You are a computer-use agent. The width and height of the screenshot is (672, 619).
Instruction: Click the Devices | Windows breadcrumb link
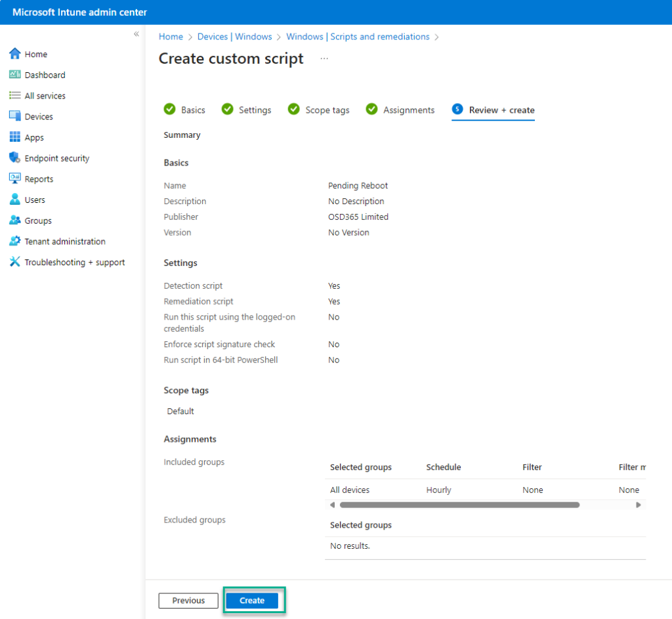[x=234, y=37]
